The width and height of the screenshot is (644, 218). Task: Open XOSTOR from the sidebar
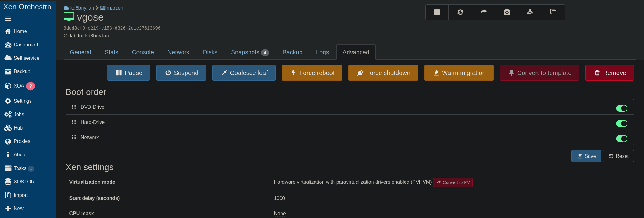coord(24,182)
